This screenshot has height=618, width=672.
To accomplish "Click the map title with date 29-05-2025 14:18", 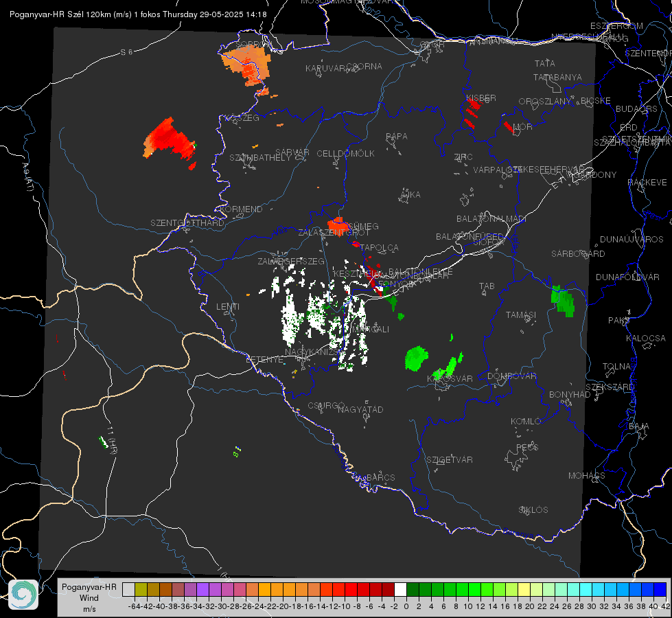I will tap(138, 14).
